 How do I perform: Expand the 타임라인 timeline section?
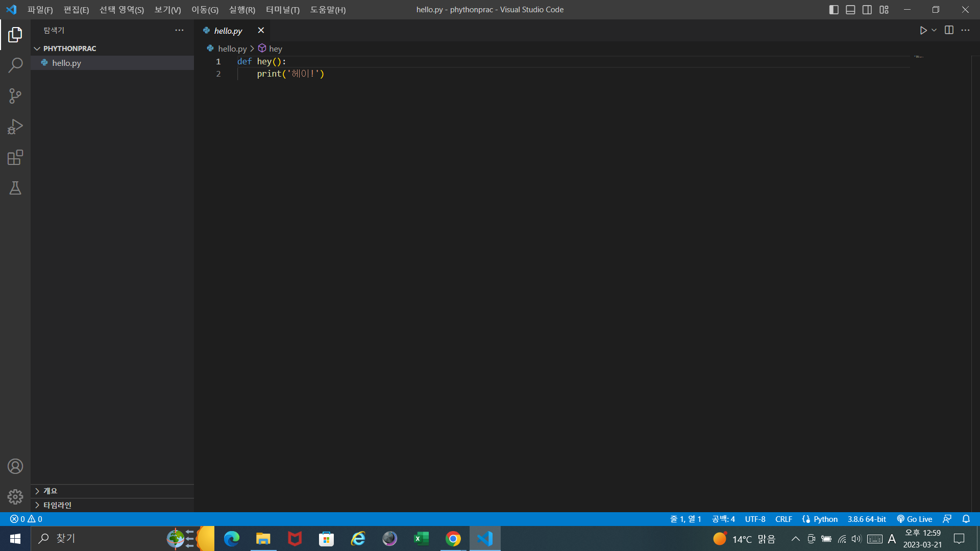coord(112,505)
